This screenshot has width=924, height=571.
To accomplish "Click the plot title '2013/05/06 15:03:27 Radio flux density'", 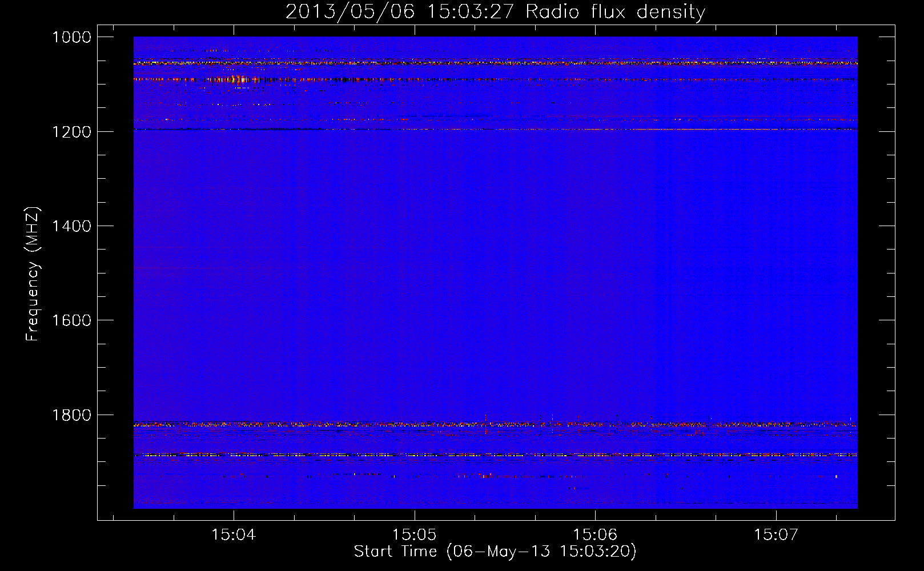I will pos(495,11).
